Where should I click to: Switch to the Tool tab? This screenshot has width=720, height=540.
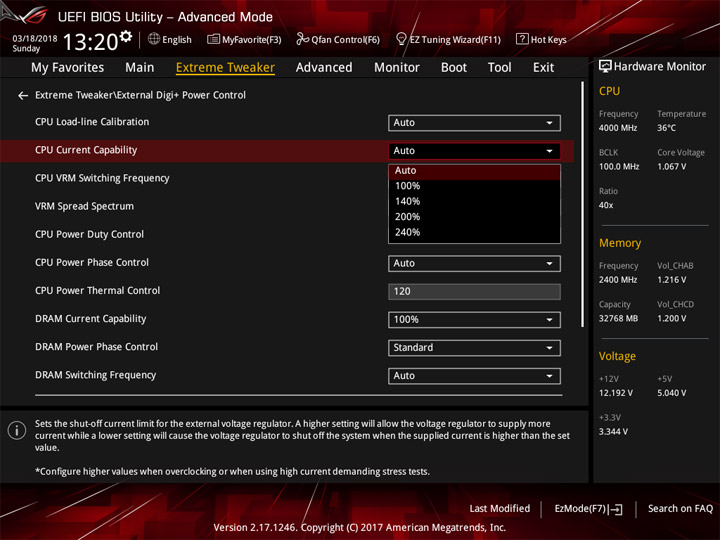pos(500,68)
